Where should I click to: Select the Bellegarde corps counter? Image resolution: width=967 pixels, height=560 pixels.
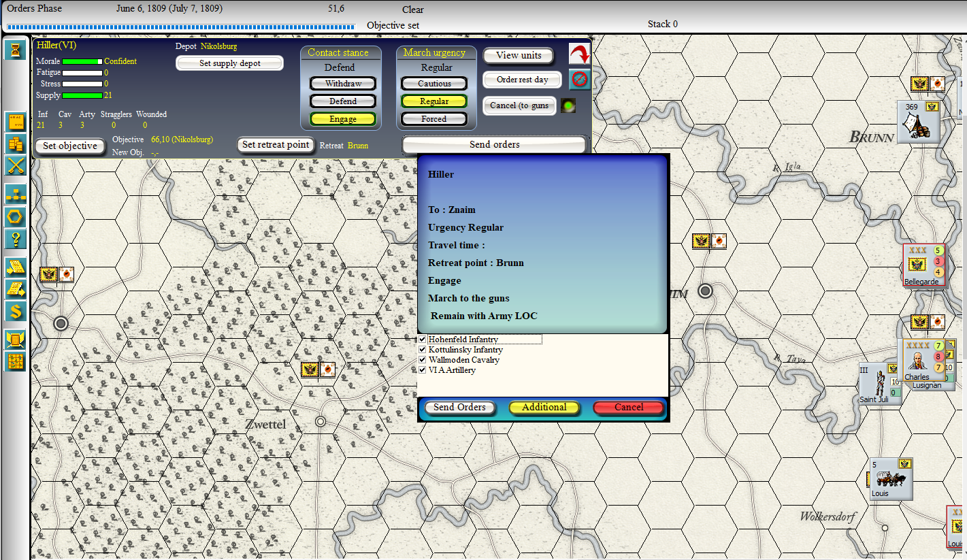click(925, 265)
